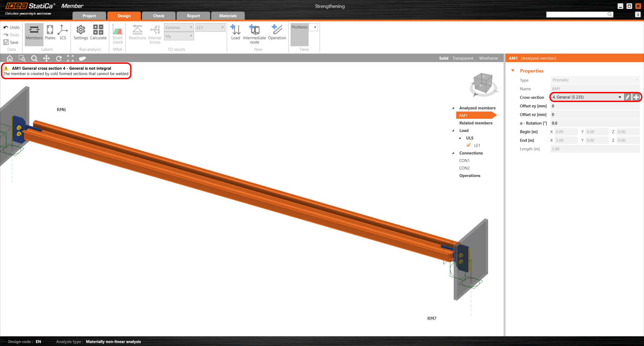Click the Calculate icon in Run analysis
The image size is (644, 346).
coord(98,32)
